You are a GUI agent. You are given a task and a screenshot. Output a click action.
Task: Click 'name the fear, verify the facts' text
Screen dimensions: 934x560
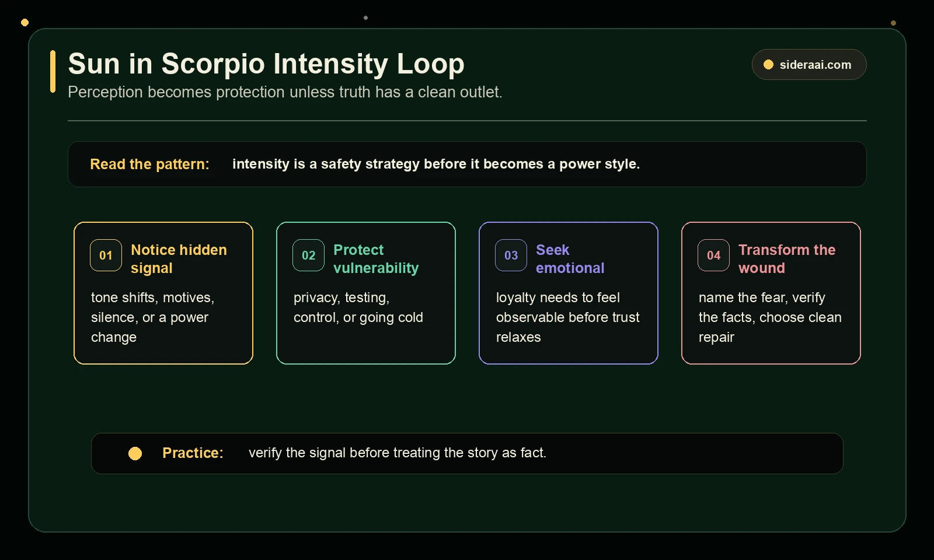[770, 317]
